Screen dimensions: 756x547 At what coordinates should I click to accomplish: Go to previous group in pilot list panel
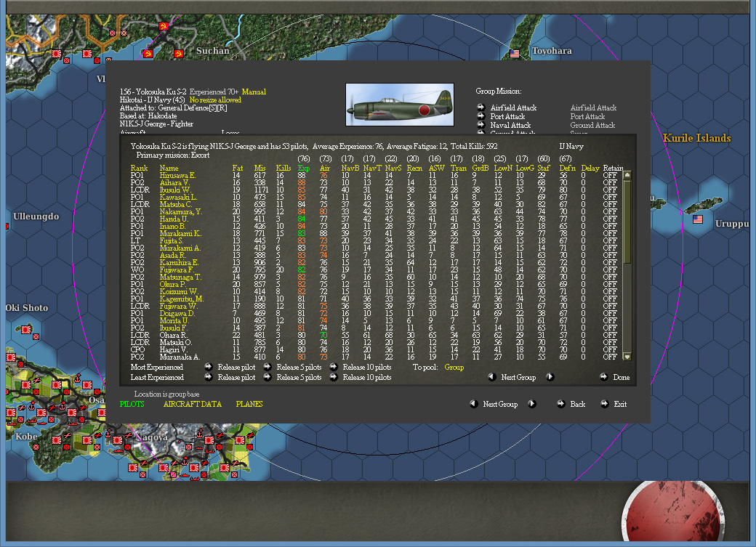(492, 377)
